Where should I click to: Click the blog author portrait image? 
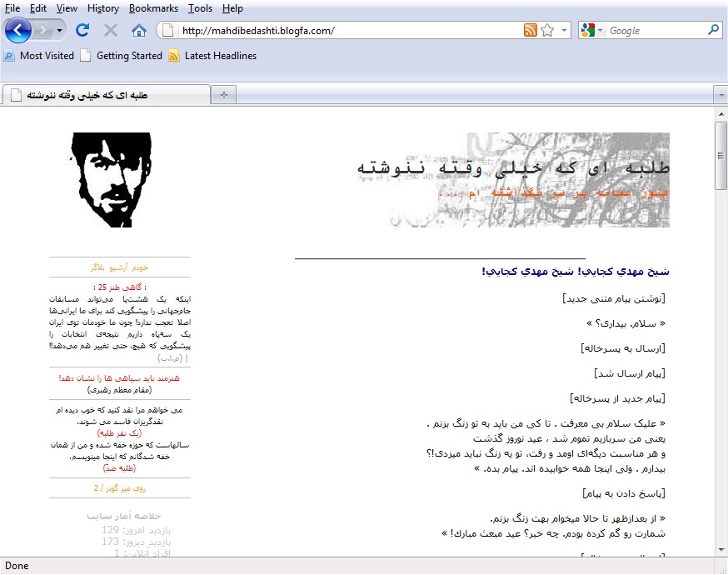pos(111,180)
